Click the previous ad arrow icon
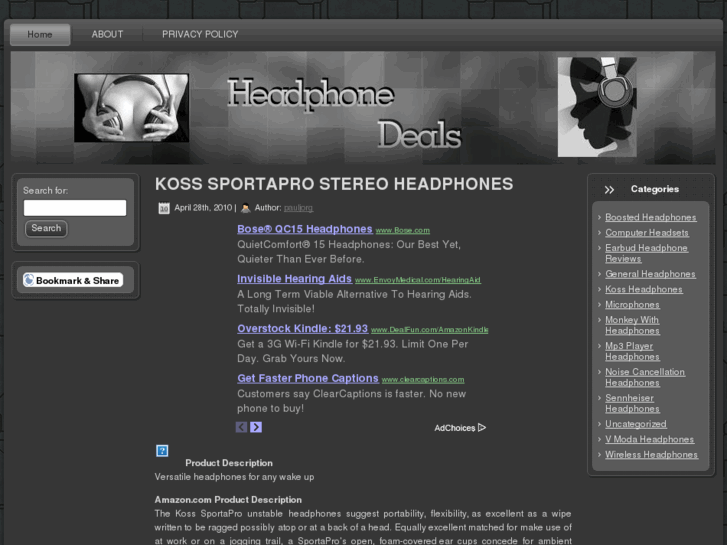 241,427
